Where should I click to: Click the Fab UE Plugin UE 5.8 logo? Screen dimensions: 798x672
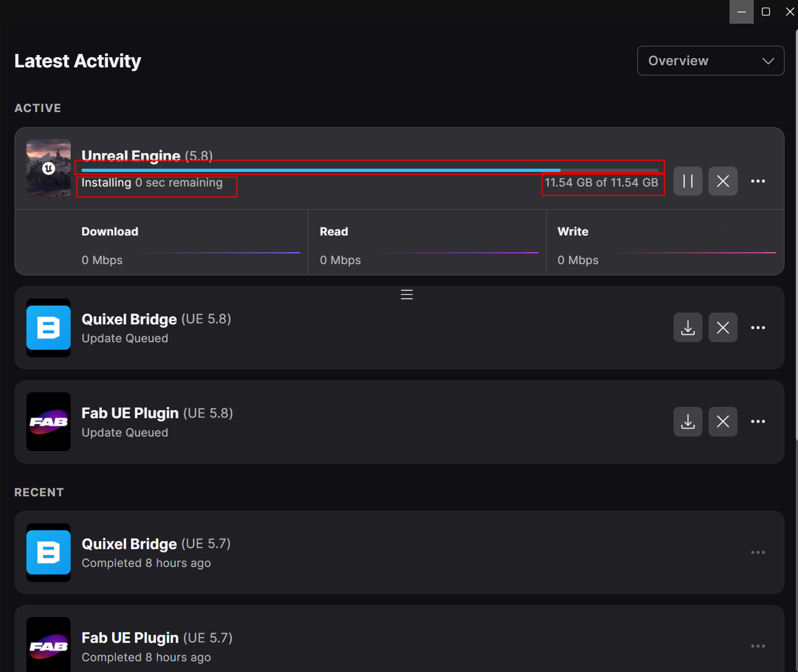[x=49, y=421]
